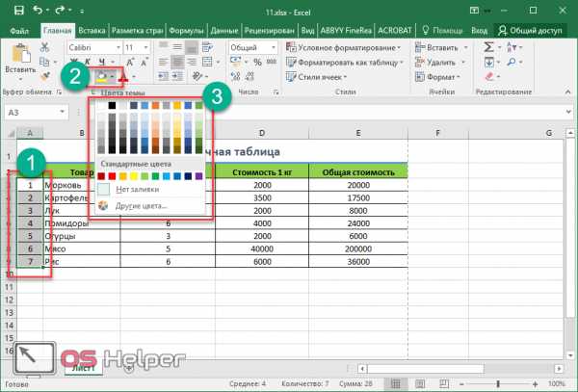Toggle middle vertical alignment
Image resolution: width=578 pixels, height=392 pixels.
(x=177, y=47)
